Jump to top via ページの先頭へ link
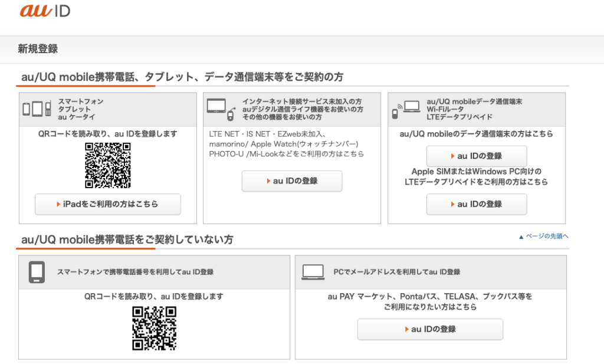This screenshot has height=364, width=604. pyautogui.click(x=543, y=237)
